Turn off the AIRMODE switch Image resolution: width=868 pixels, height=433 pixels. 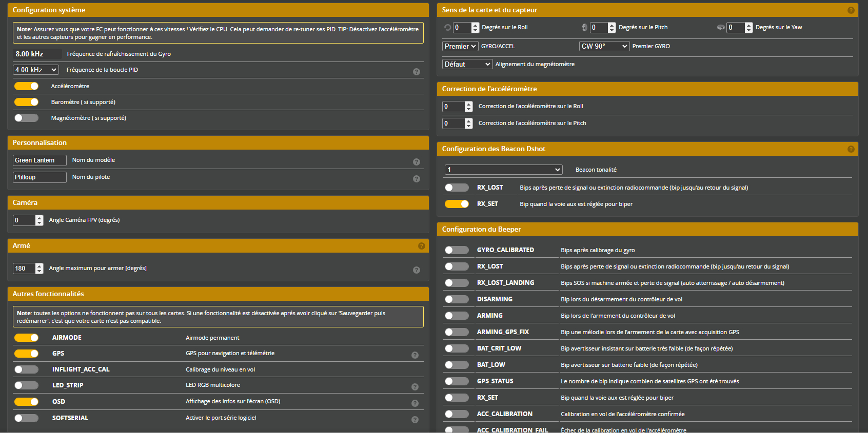tap(26, 338)
